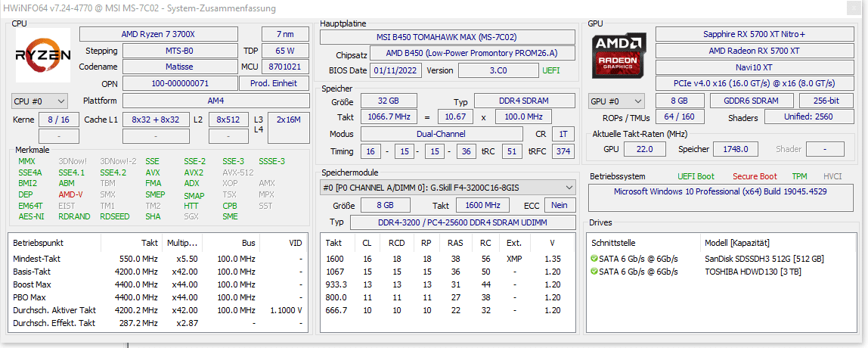Click the green status icon beside TOSHIBA drive

[594, 272]
